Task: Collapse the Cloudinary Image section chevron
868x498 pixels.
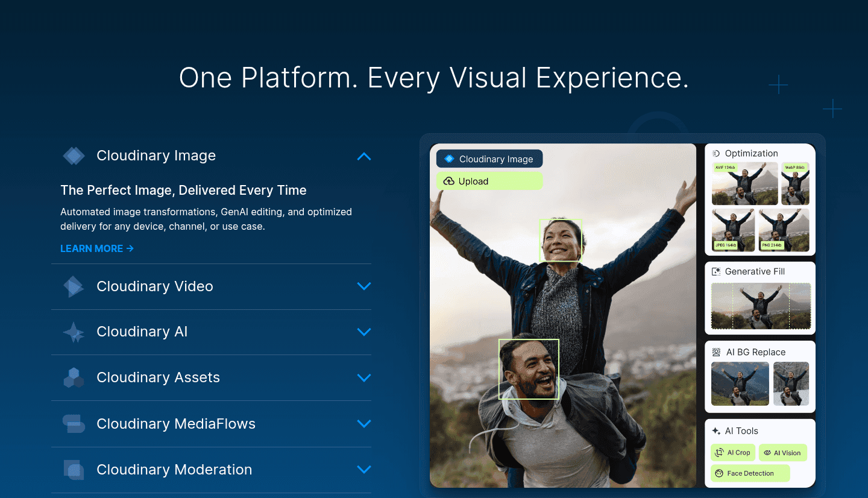Action: tap(364, 157)
